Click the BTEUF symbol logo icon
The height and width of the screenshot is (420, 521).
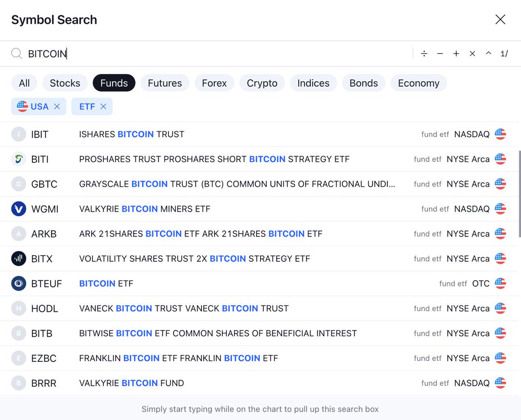point(19,284)
